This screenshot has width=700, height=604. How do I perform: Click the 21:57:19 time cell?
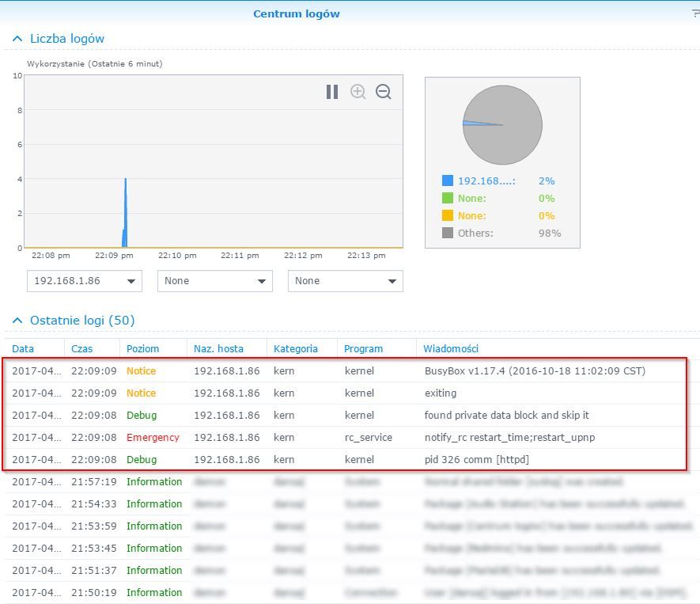94,482
